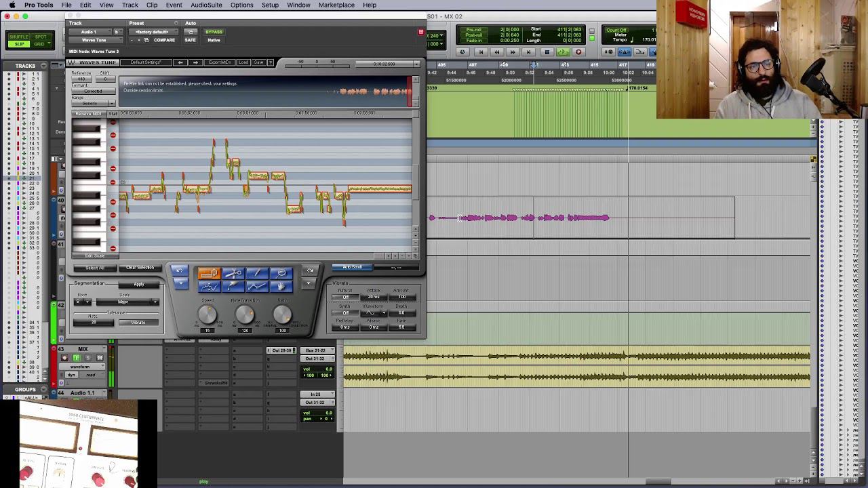
Task: Click the Undo arrow in Waves Tune
Action: click(x=179, y=271)
